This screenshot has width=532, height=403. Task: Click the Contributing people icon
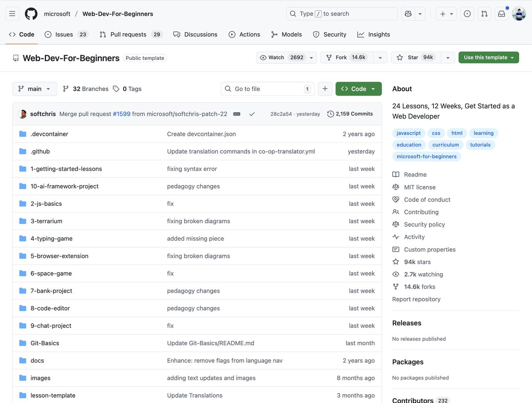pyautogui.click(x=396, y=212)
